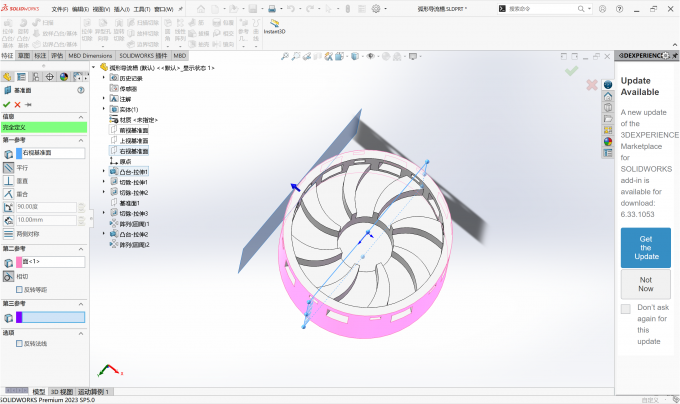The image size is (680, 404).
Task: Collapse the 选项 section chevron
Action: tap(81, 333)
